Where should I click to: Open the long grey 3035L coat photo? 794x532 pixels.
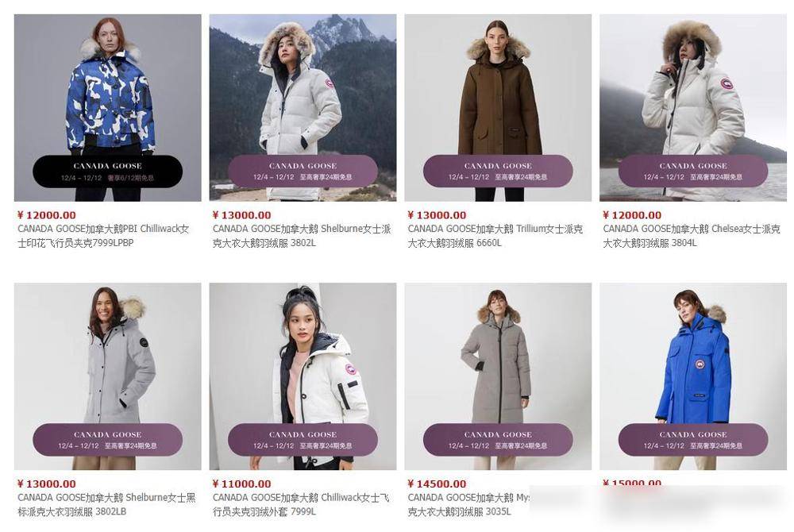pyautogui.click(x=498, y=376)
